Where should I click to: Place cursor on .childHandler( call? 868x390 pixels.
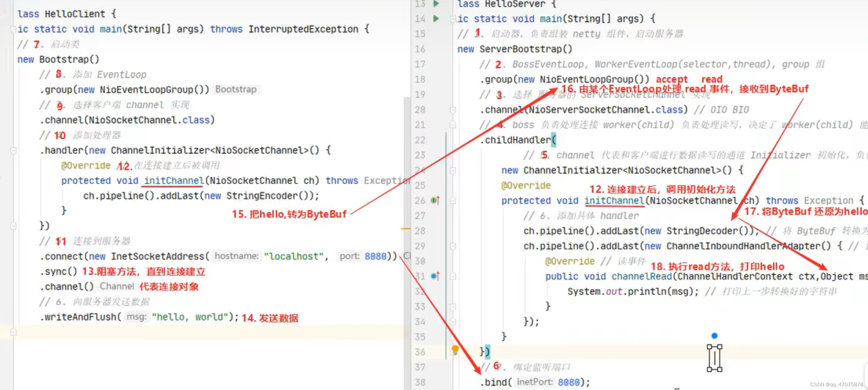518,140
